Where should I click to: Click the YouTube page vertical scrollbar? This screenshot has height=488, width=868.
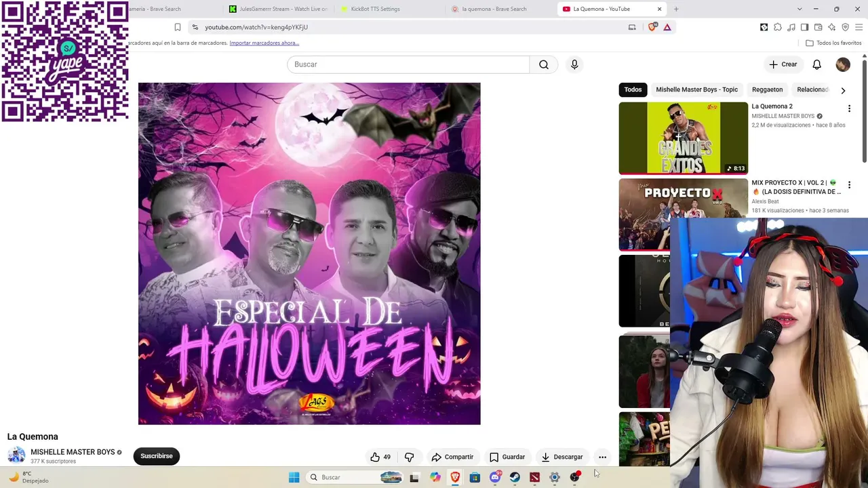(865, 112)
